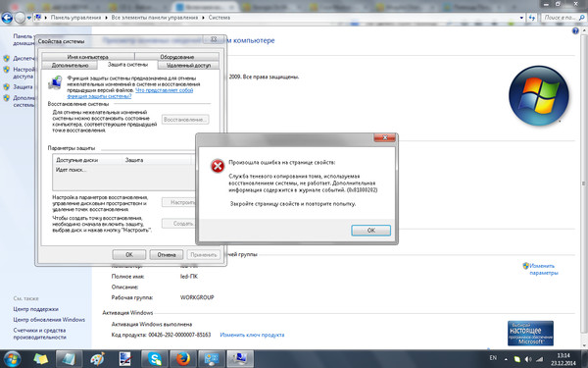The height and width of the screenshot is (368, 588).
Task: Click the forward navigation button
Action: [x=20, y=18]
